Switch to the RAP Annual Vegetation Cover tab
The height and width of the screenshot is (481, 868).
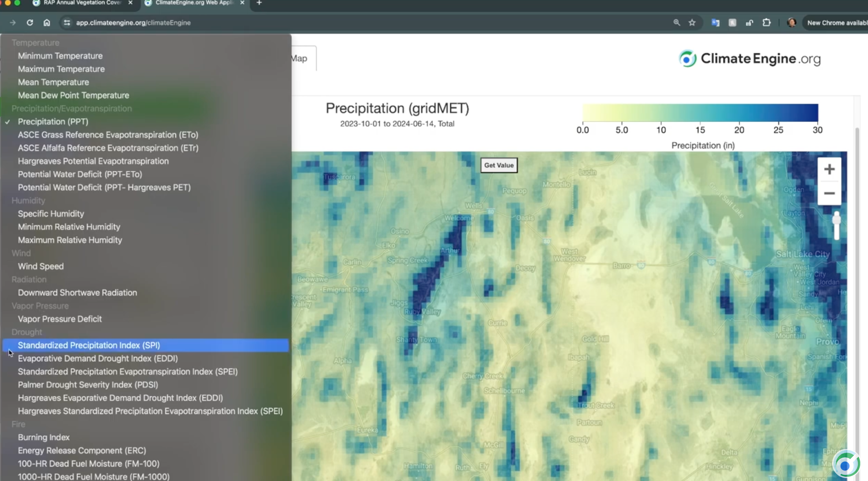82,3
